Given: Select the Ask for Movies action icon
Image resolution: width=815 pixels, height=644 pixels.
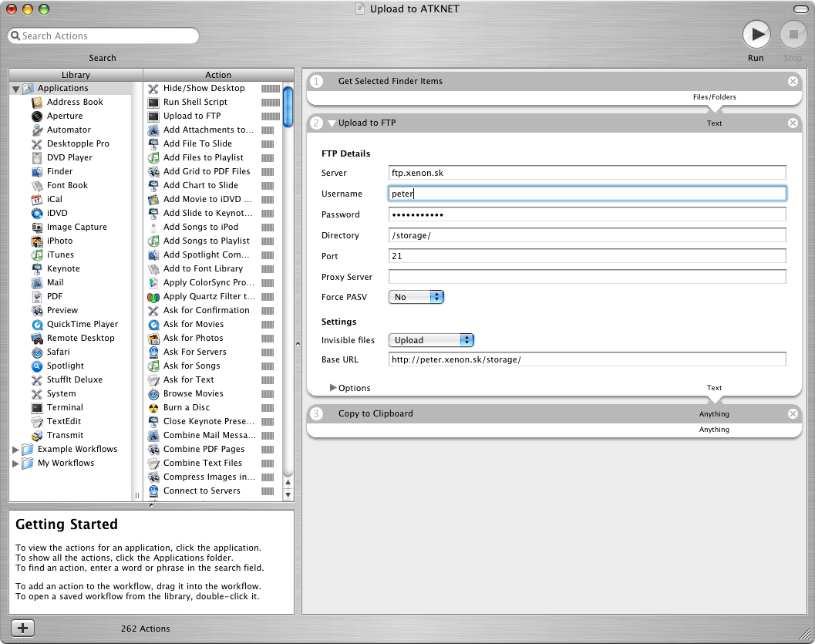Looking at the screenshot, I should (x=153, y=325).
